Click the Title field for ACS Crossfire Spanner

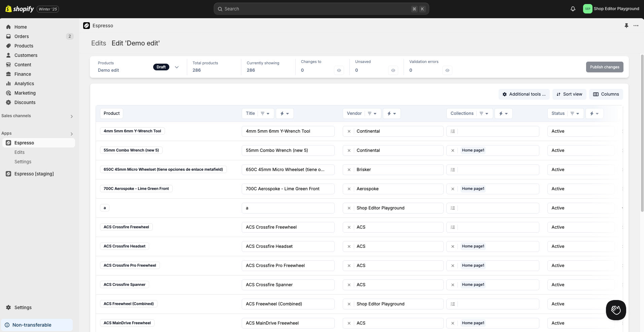288,285
